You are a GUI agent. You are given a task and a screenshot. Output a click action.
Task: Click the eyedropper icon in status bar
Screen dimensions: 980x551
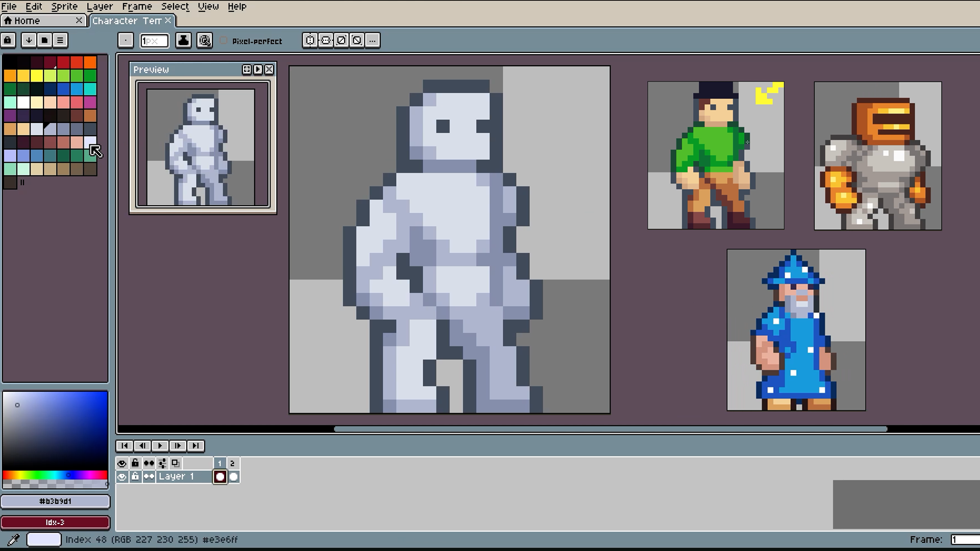(x=13, y=539)
